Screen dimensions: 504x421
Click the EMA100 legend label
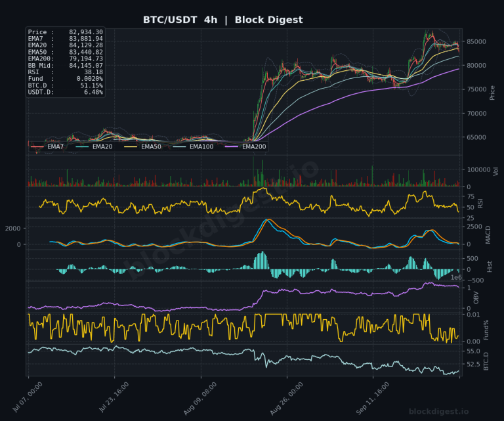201,147
